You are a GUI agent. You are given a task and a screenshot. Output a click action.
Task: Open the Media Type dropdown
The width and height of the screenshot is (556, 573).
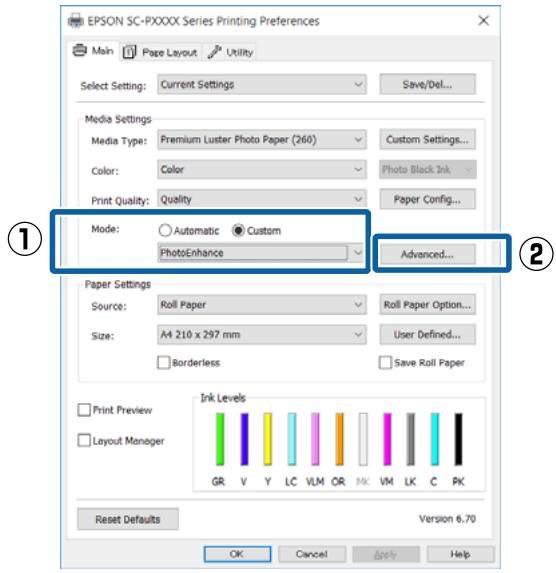262,140
